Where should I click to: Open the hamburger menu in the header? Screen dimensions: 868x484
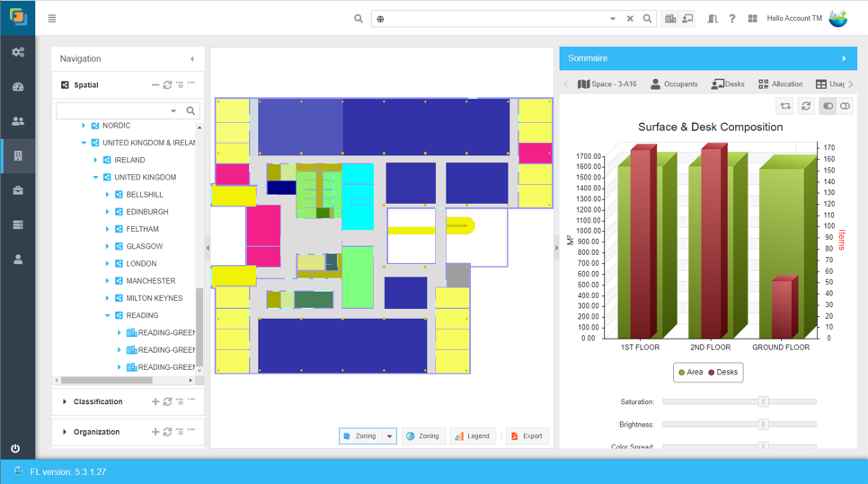click(52, 18)
